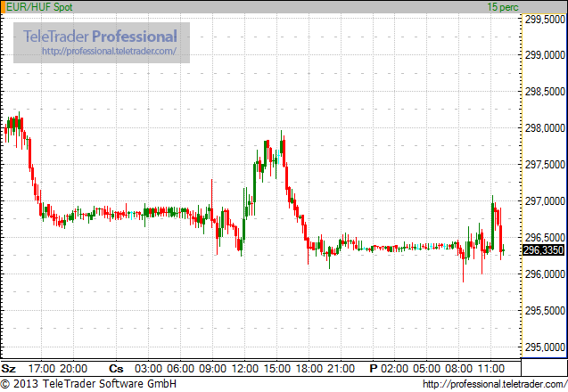Viewport: 568px width, 392px height.
Task: Click the 296,0000 price axis label
Action: [545, 274]
